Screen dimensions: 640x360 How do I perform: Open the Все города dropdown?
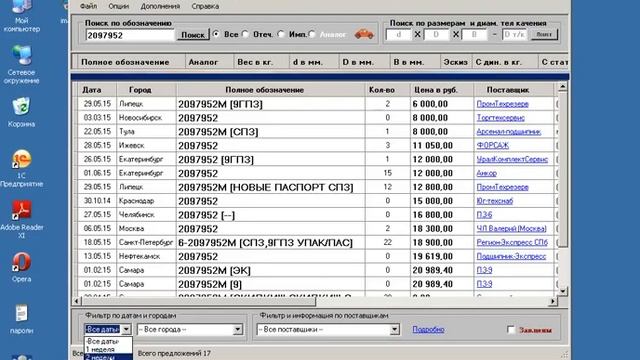[190, 329]
